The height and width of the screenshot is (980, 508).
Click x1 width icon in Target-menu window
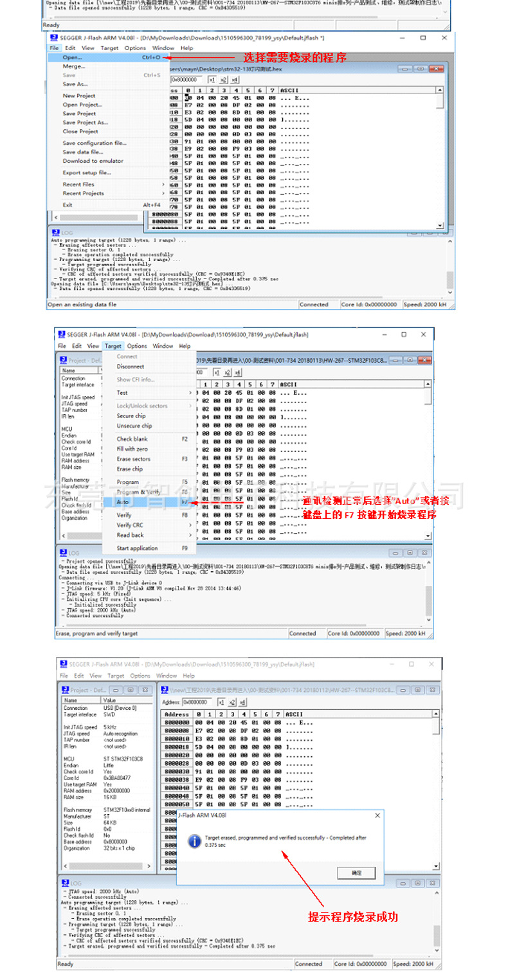(215, 372)
